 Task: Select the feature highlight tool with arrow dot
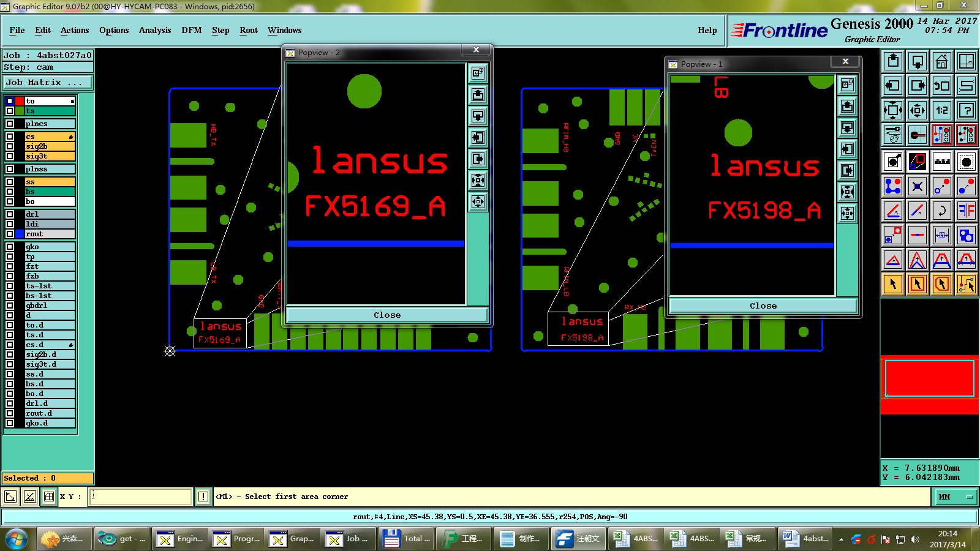click(x=893, y=162)
